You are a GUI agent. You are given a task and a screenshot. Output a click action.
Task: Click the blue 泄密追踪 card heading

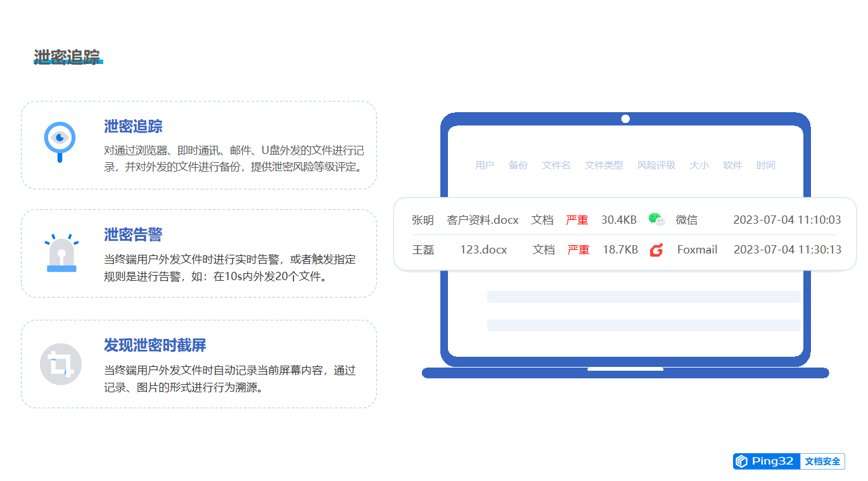133,126
